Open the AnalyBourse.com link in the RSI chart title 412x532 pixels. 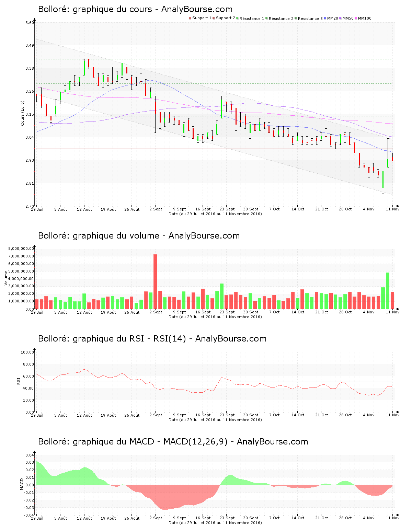click(x=230, y=339)
